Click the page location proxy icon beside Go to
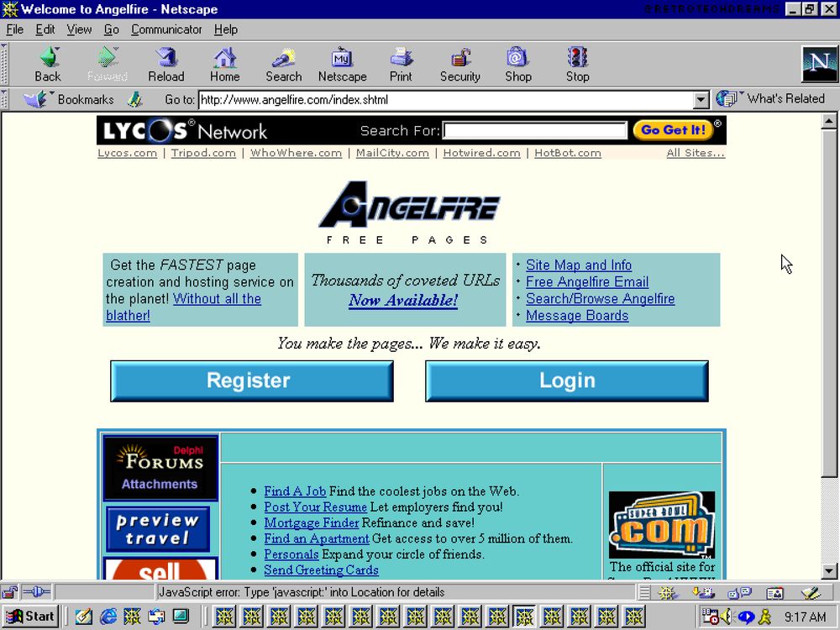Viewport: 840px width, 630px height. pos(135,99)
